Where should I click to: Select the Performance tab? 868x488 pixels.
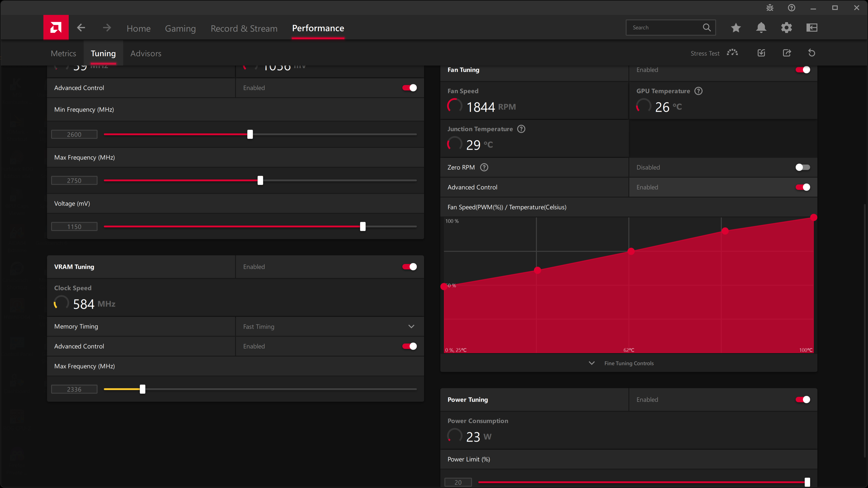(x=318, y=28)
